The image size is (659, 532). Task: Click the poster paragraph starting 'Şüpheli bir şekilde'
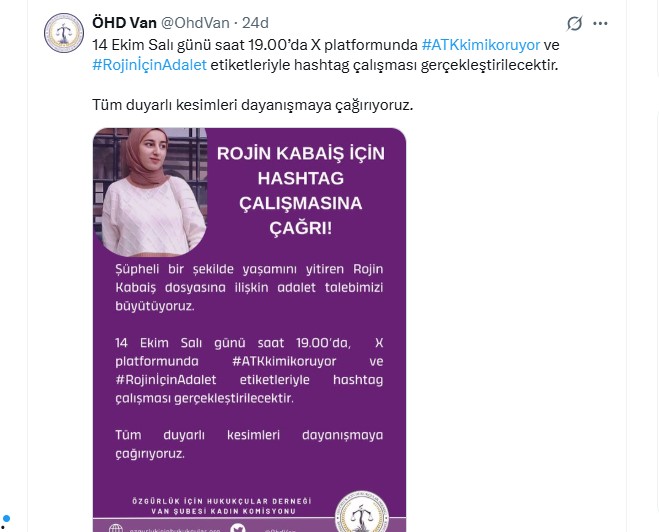(x=249, y=287)
